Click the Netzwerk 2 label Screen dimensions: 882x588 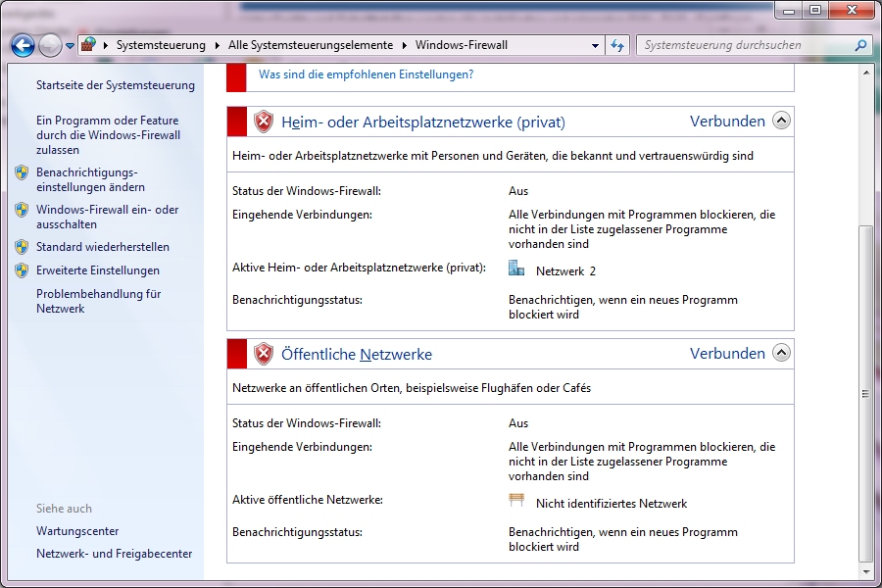565,271
